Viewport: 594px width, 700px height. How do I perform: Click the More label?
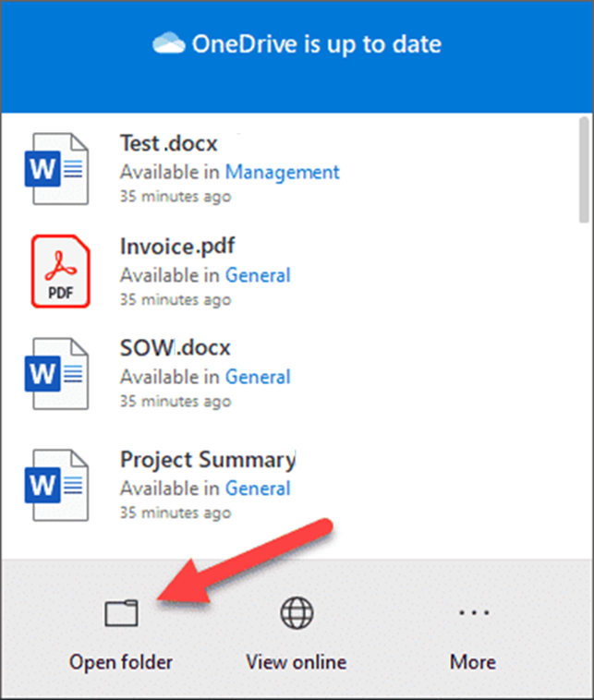pyautogui.click(x=473, y=662)
